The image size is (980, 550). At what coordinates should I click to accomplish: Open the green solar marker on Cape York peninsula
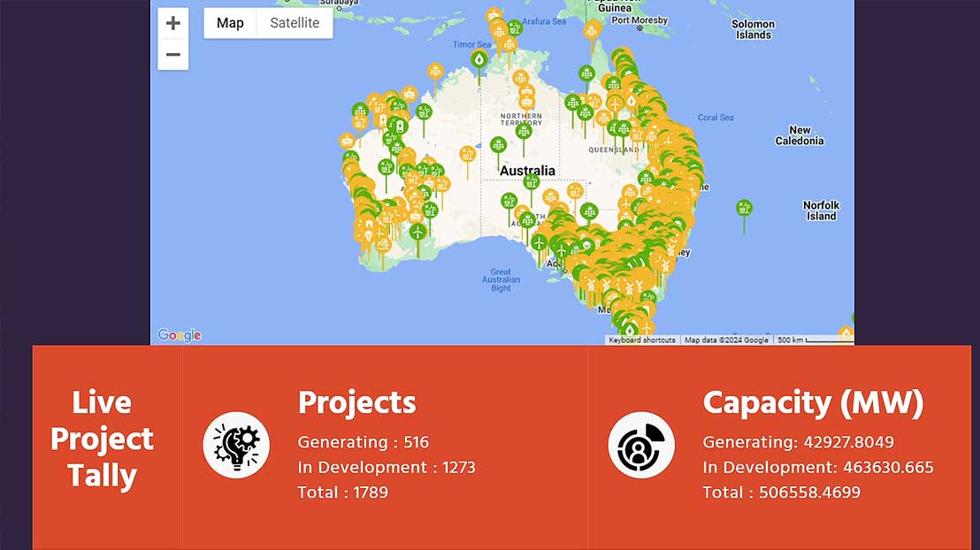tap(586, 73)
